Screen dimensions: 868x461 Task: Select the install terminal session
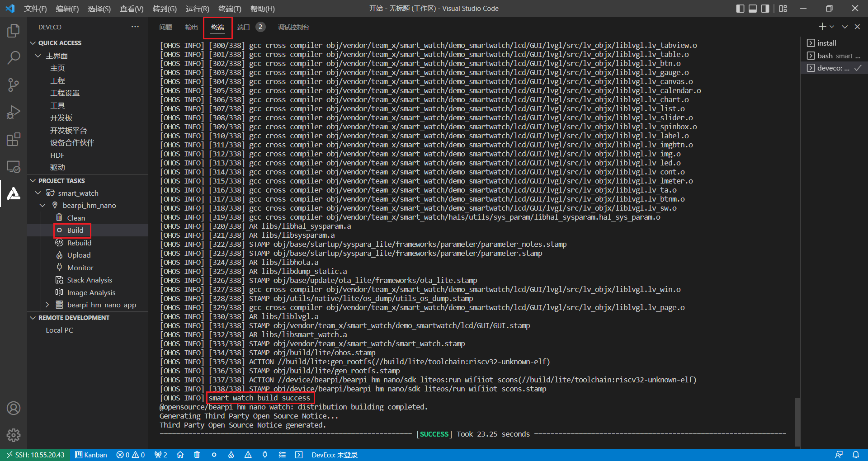pos(834,43)
